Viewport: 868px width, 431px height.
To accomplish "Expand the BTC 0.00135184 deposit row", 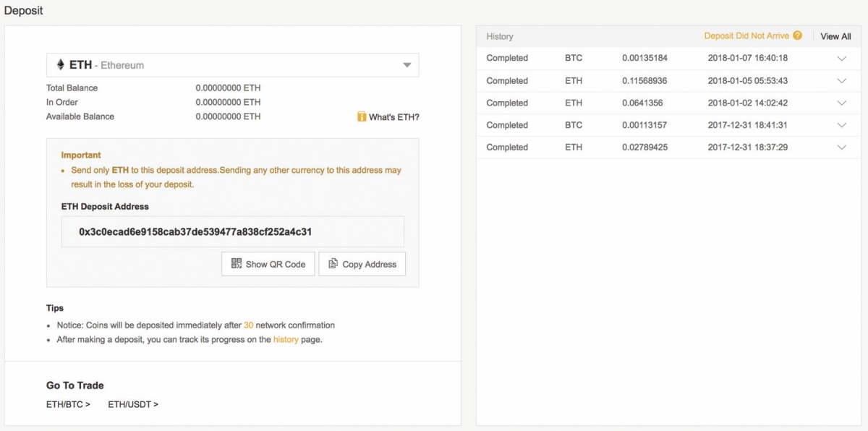I will tap(841, 59).
